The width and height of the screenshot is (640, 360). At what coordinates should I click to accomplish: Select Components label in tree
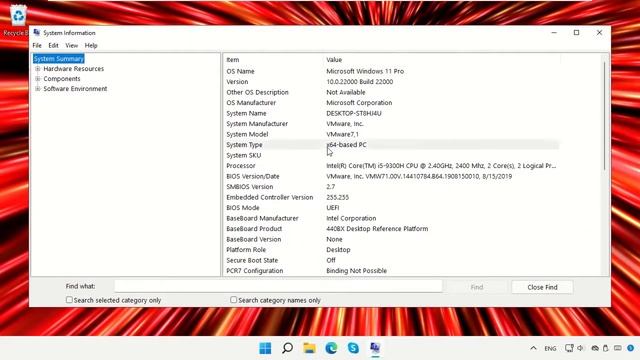62,79
